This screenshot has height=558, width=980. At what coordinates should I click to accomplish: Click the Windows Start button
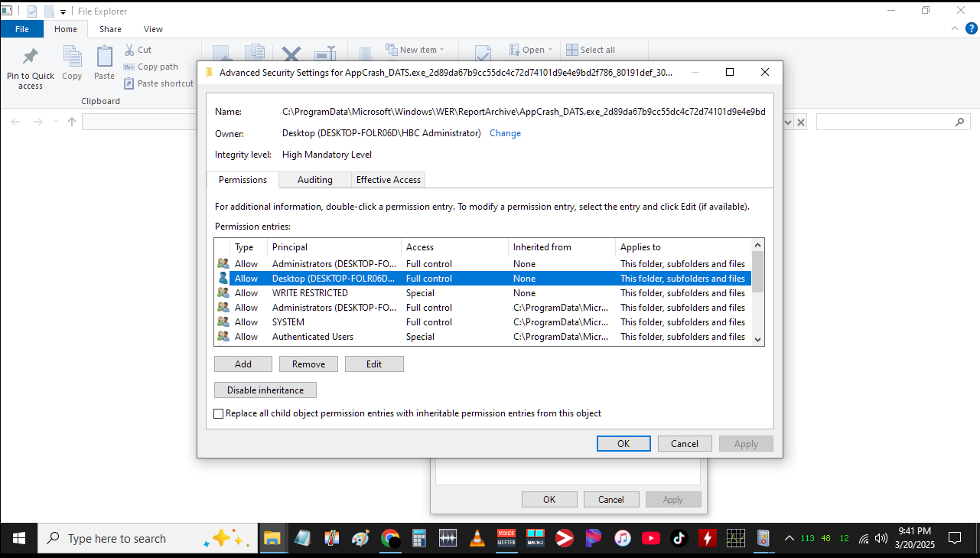[18, 539]
